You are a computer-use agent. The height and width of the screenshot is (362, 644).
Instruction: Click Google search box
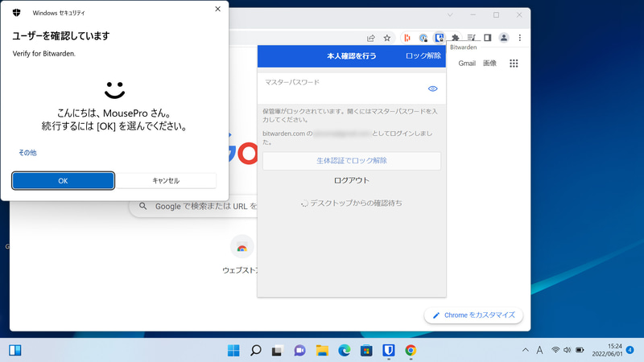193,206
